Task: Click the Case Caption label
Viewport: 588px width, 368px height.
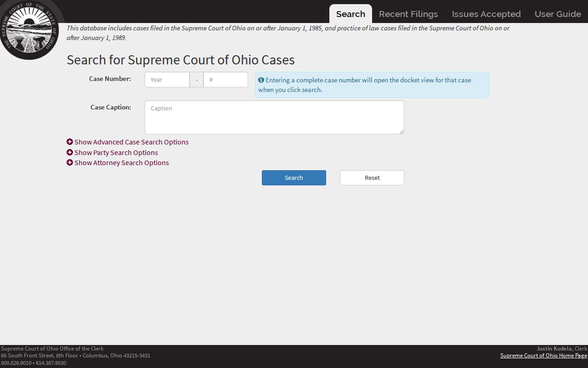Action: point(111,107)
